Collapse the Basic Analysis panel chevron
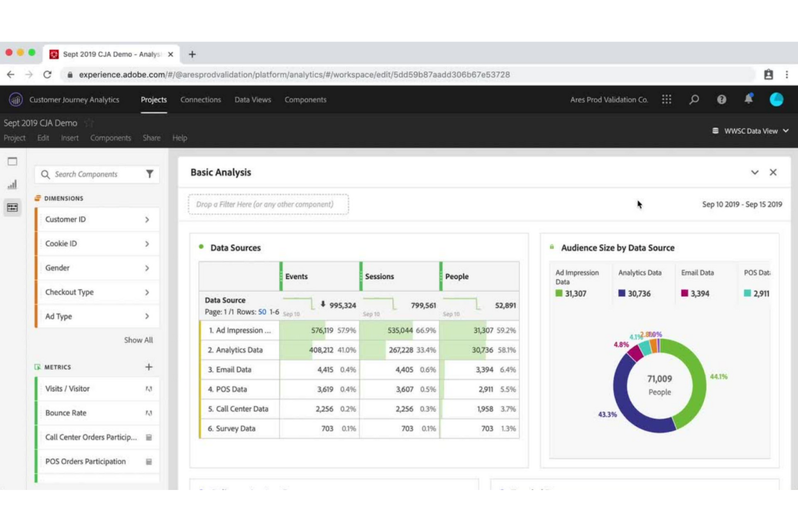This screenshot has width=798, height=532. click(x=755, y=172)
